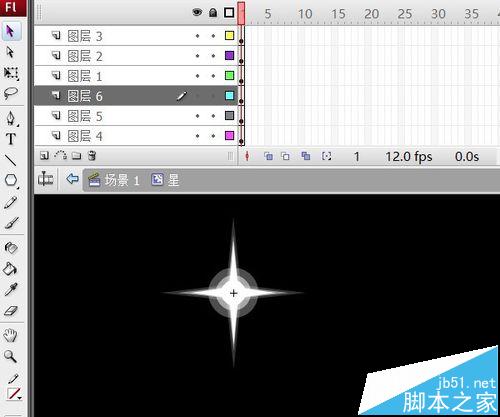The height and width of the screenshot is (417, 500).
Task: Toggle lock for 图层 3
Action: click(213, 36)
